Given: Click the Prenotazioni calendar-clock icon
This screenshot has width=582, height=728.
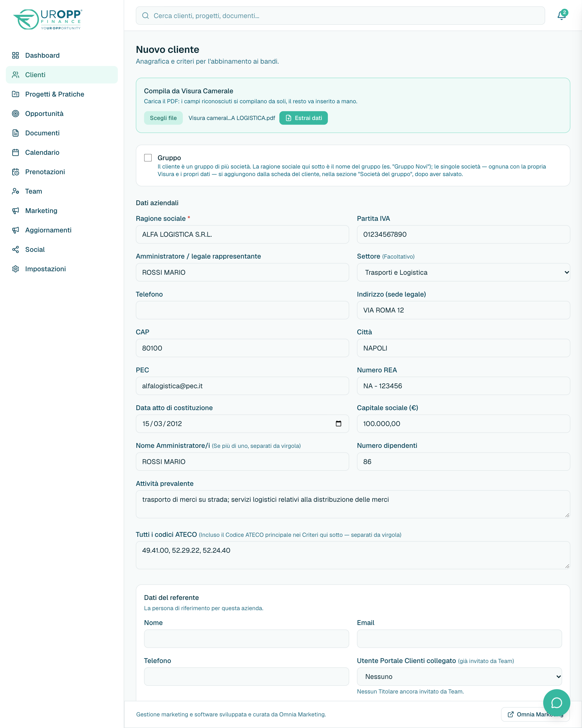Looking at the screenshot, I should coord(16,172).
